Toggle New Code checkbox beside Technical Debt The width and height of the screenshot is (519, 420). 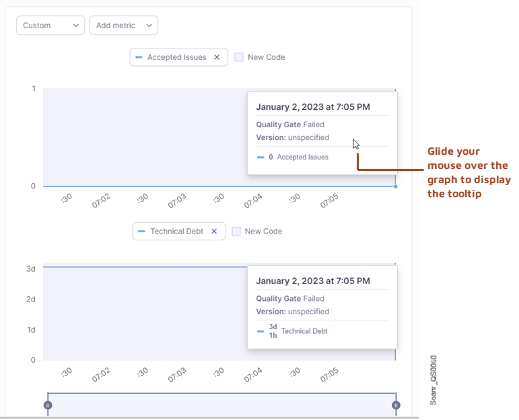coord(236,231)
